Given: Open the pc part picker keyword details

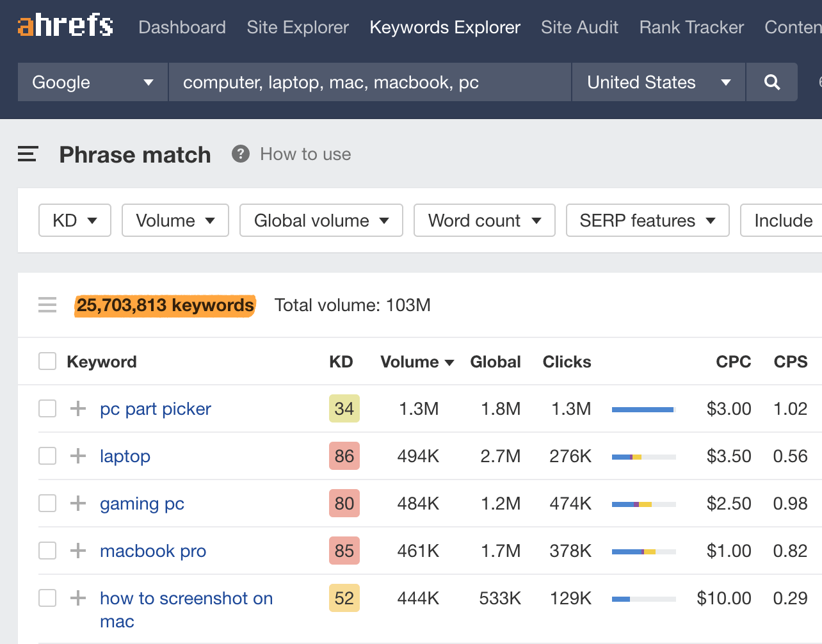Looking at the screenshot, I should [155, 408].
